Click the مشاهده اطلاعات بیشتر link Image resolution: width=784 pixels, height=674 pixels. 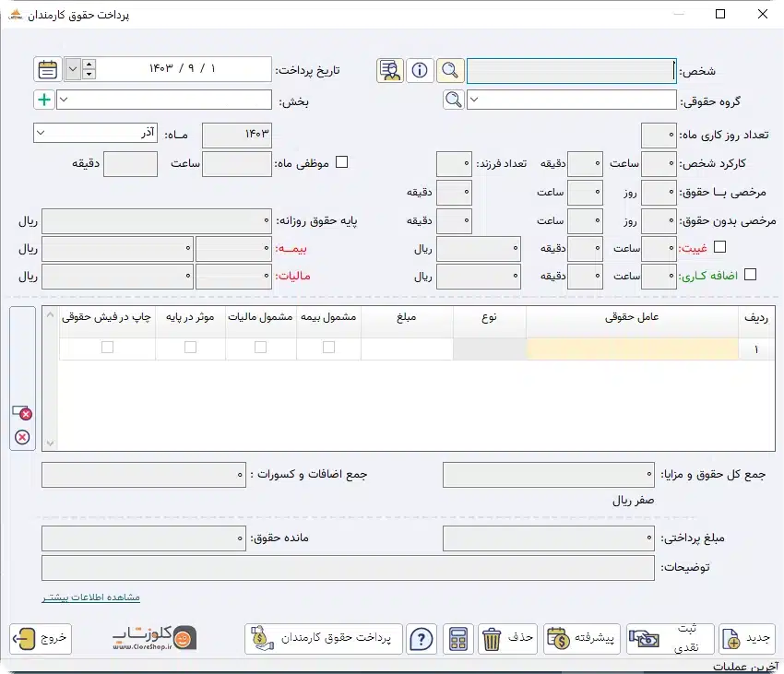[91, 597]
